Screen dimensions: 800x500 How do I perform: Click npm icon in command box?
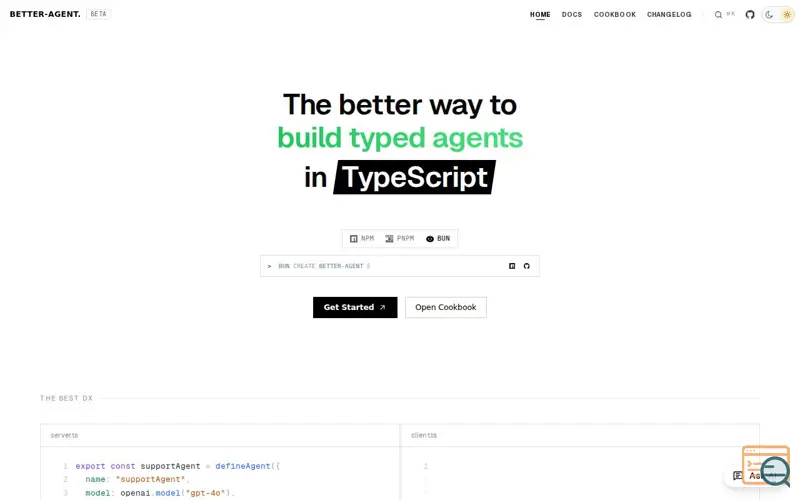[x=512, y=266]
